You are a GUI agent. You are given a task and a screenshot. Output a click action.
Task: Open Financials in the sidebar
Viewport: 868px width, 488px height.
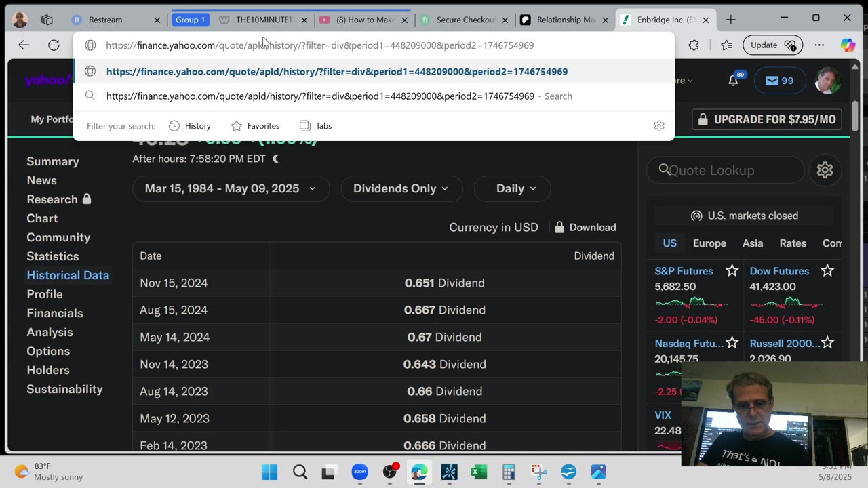pos(55,313)
